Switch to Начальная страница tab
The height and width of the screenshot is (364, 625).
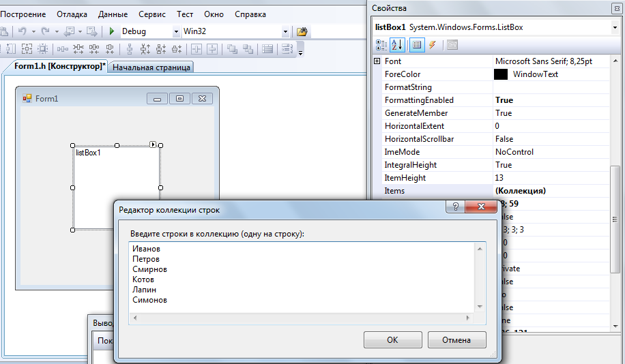(151, 67)
